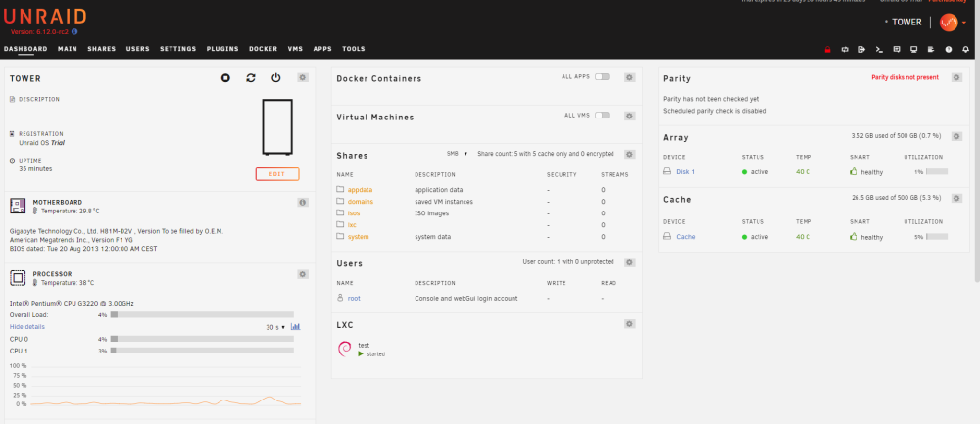
Task: Open the Docker menu tab
Action: 263,49
